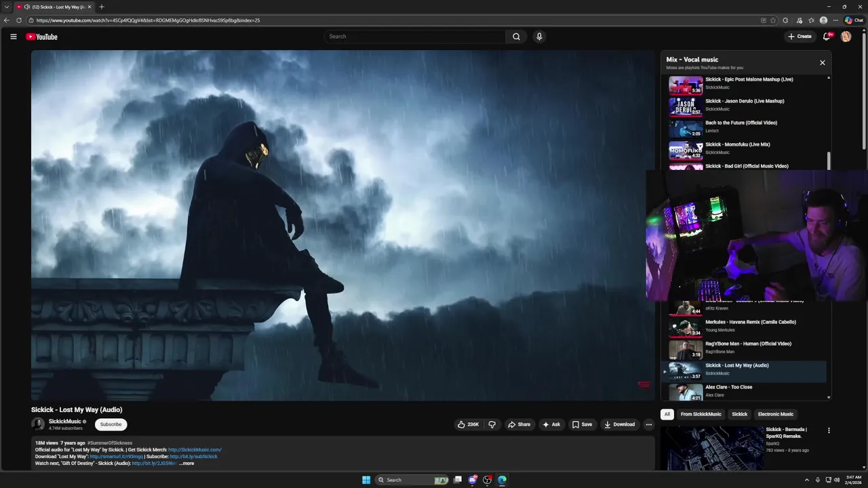
Task: Expand the description with ...more
Action: coord(186,463)
